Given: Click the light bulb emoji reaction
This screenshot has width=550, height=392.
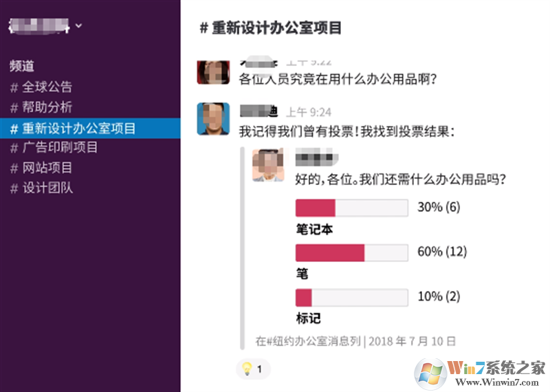Looking at the screenshot, I should pyautogui.click(x=253, y=369).
